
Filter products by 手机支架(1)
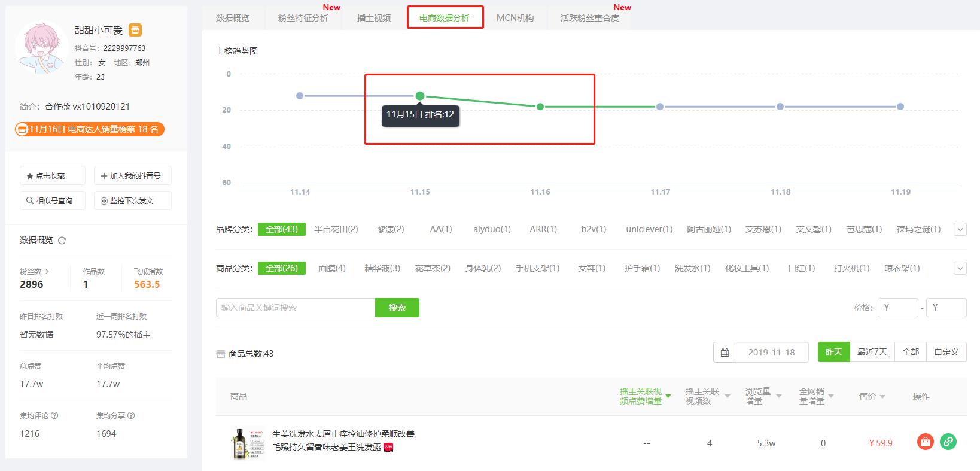[538, 268]
